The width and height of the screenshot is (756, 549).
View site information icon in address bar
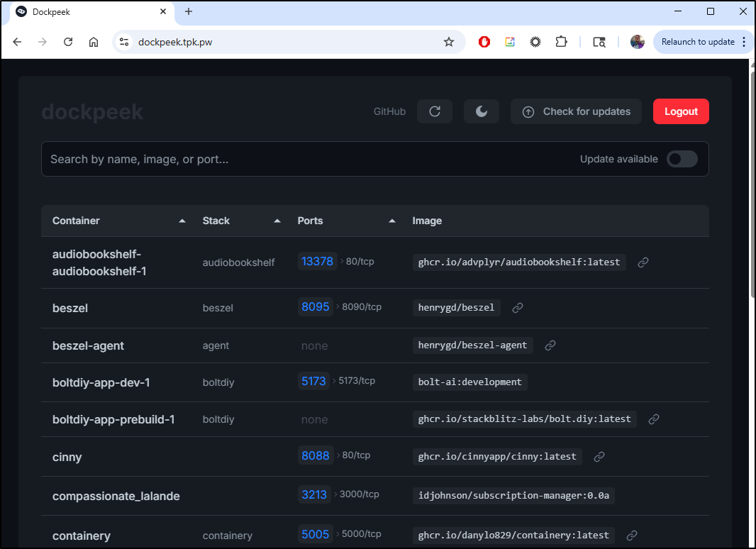tap(124, 42)
